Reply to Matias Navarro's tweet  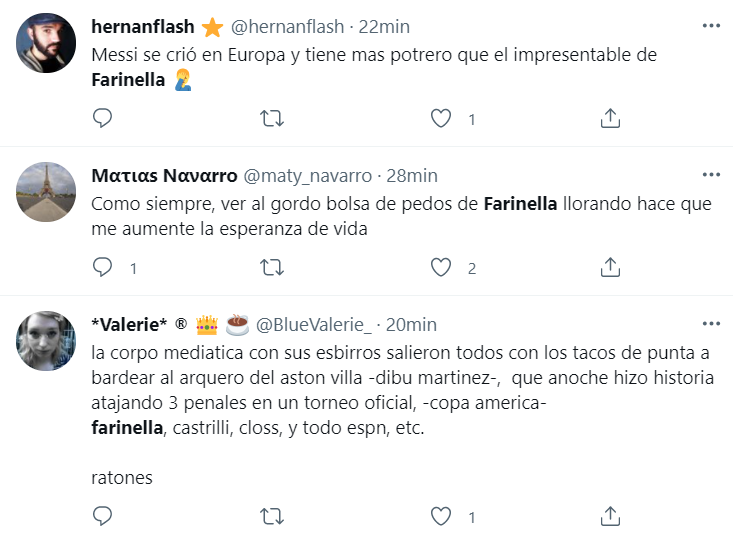(102, 268)
